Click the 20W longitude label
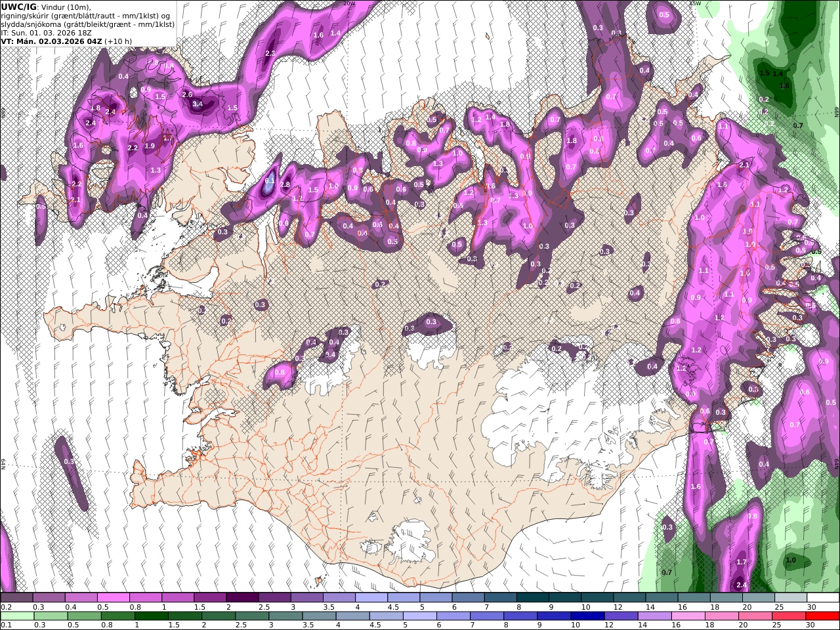Image resolution: width=840 pixels, height=630 pixels. click(x=349, y=3)
